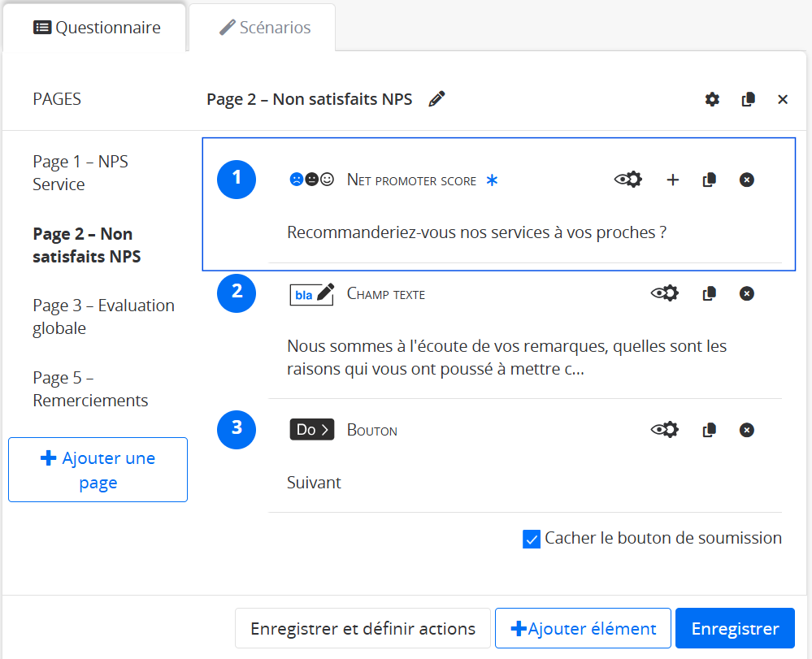Click the blue Enregistrer button
812x659 pixels.
tap(735, 628)
